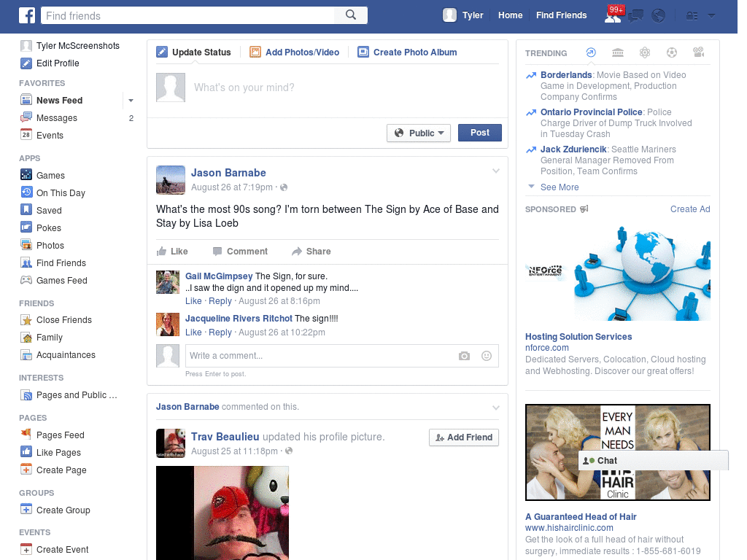Click hair clinic ad image
Screen dimensions: 747x560
[x=617, y=452]
